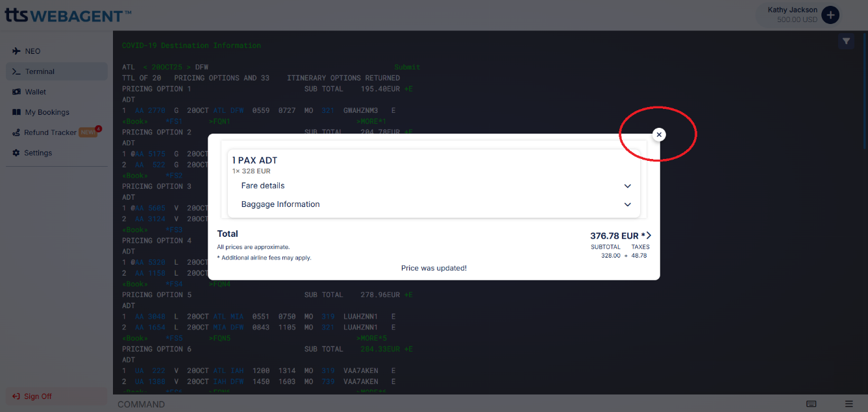The width and height of the screenshot is (868, 412).
Task: Open the on-screen keyboard icon
Action: 812,404
